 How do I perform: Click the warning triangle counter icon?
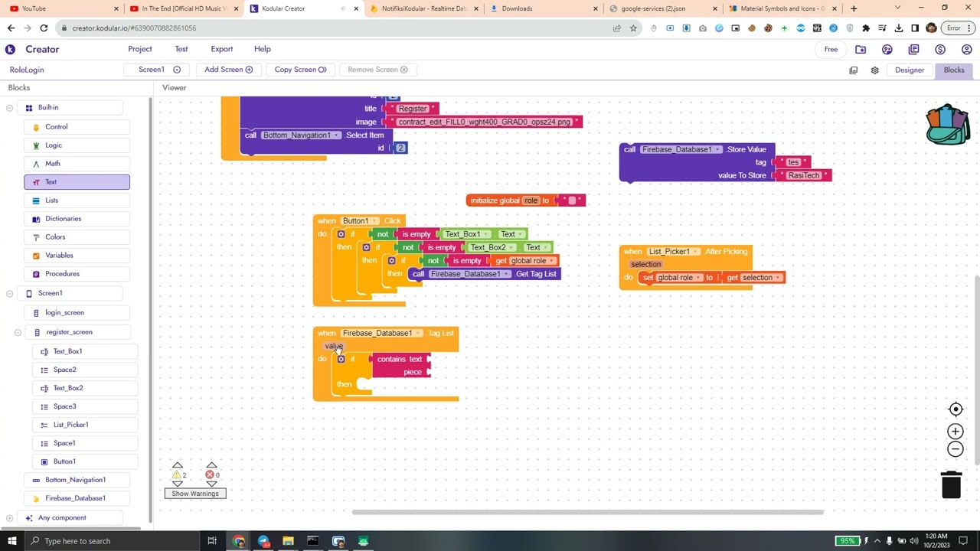click(x=177, y=474)
